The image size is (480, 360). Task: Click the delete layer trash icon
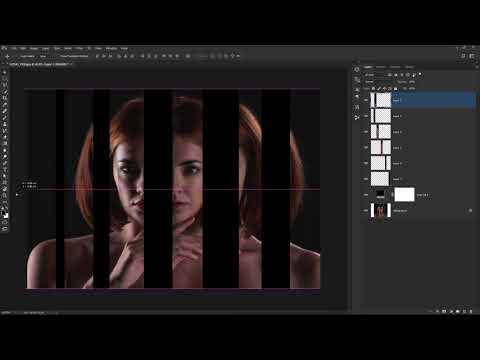pos(471,311)
